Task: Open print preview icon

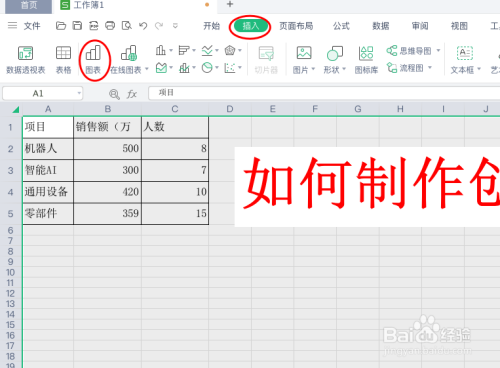Action: tap(126, 25)
